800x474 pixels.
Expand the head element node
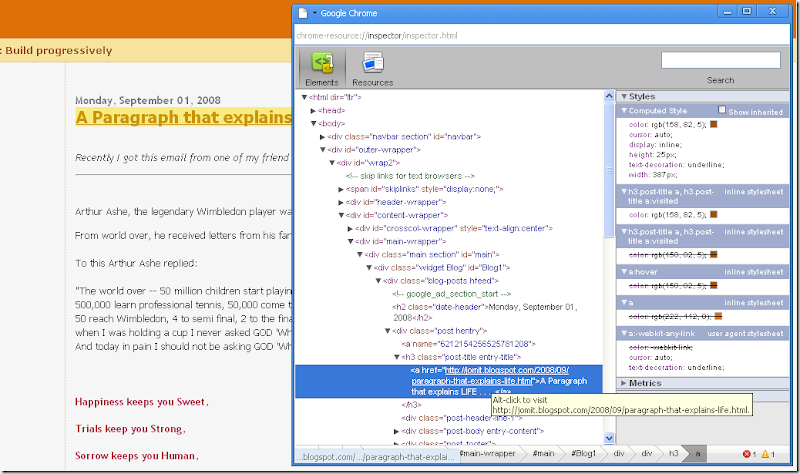click(x=314, y=111)
